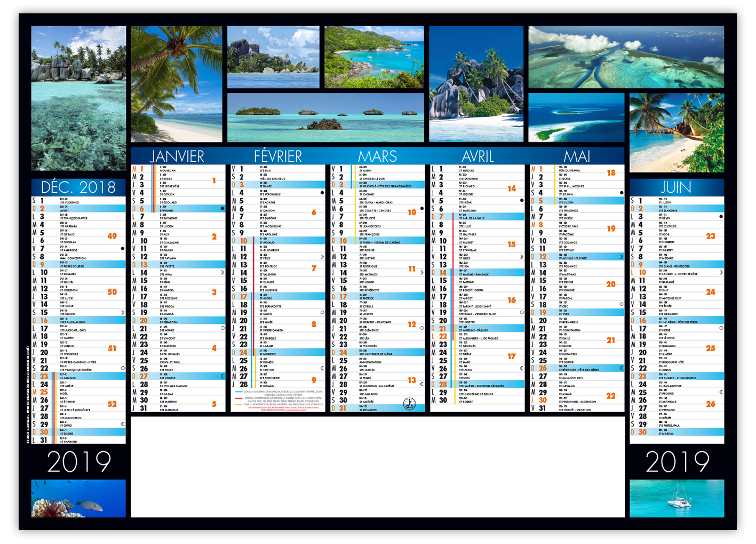The height and width of the screenshot is (544, 756).
Task: Click the new moon dot on February 4
Action: coord(322,193)
